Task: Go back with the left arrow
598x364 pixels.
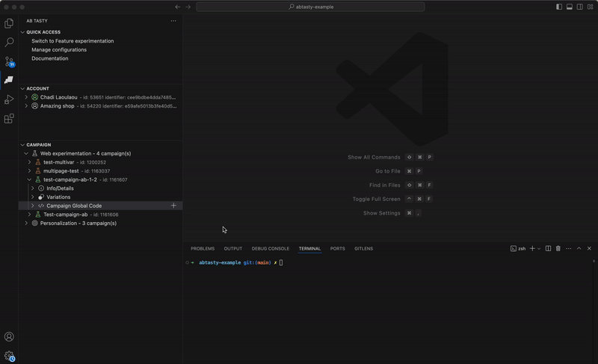Action: point(178,7)
